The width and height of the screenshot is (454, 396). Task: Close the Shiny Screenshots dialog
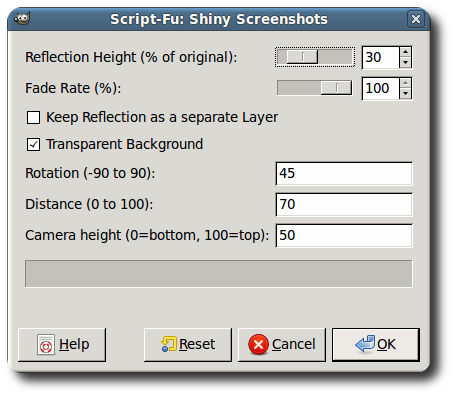pos(416,19)
